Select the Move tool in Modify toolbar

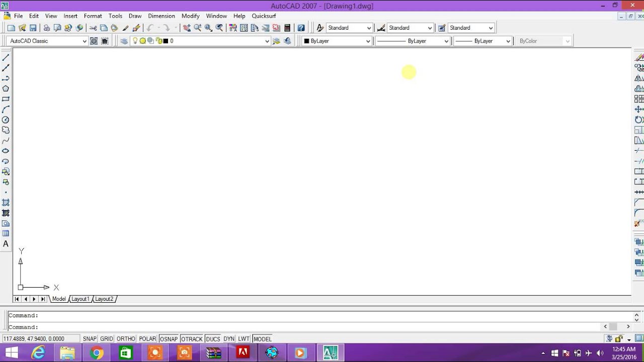coord(639,109)
